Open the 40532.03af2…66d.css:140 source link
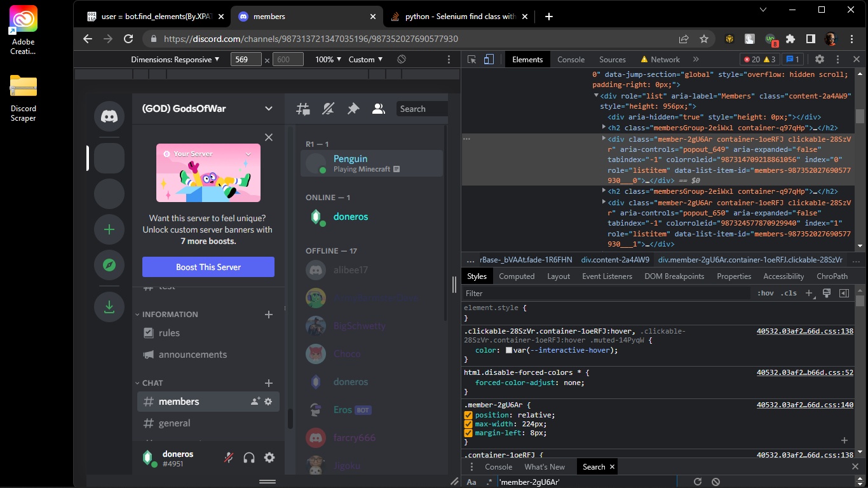 click(x=804, y=405)
